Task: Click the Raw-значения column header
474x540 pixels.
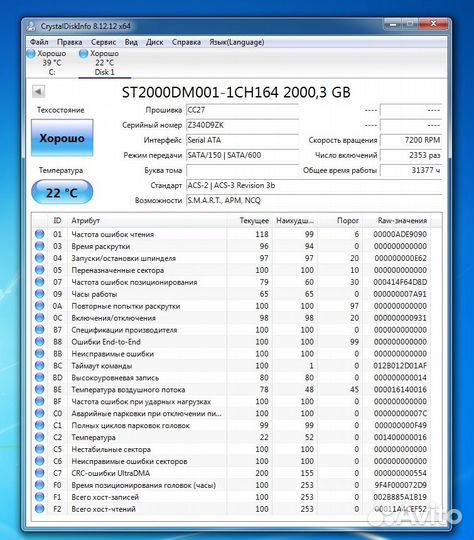Action: (x=396, y=220)
